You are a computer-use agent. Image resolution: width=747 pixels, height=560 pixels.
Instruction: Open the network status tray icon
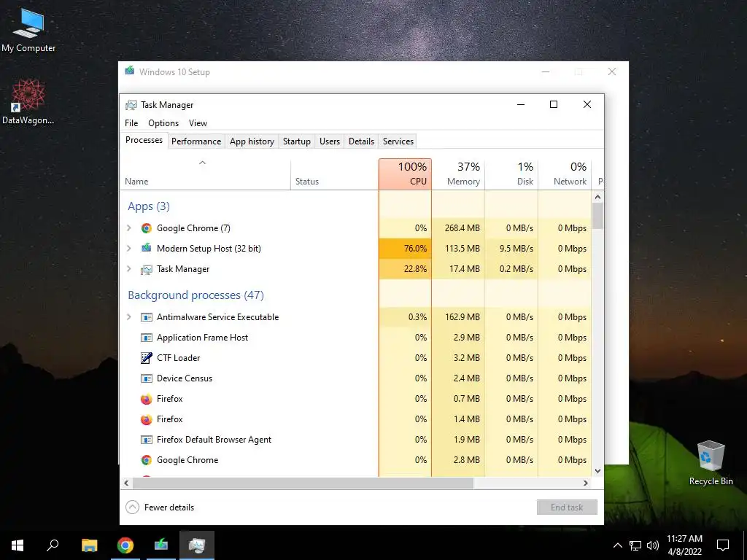click(x=635, y=545)
